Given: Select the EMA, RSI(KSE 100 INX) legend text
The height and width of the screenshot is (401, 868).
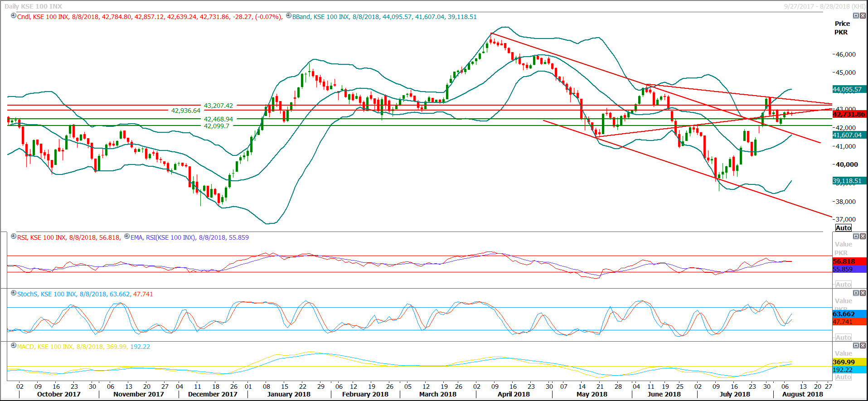Looking at the screenshot, I should pos(189,237).
